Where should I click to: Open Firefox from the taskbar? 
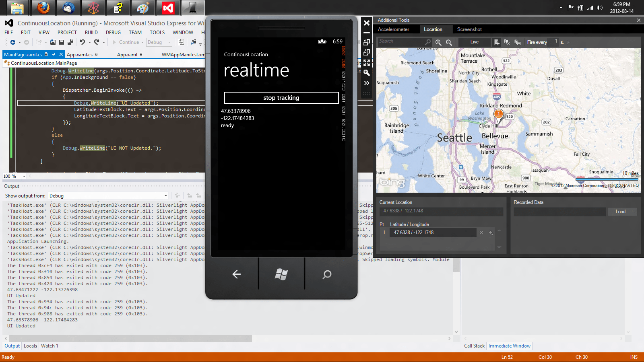pyautogui.click(x=43, y=8)
